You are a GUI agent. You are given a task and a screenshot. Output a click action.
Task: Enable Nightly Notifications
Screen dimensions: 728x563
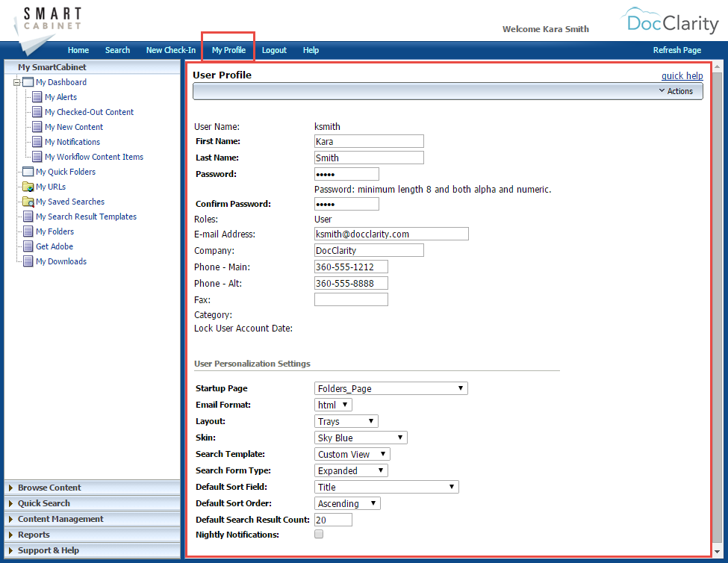(319, 534)
